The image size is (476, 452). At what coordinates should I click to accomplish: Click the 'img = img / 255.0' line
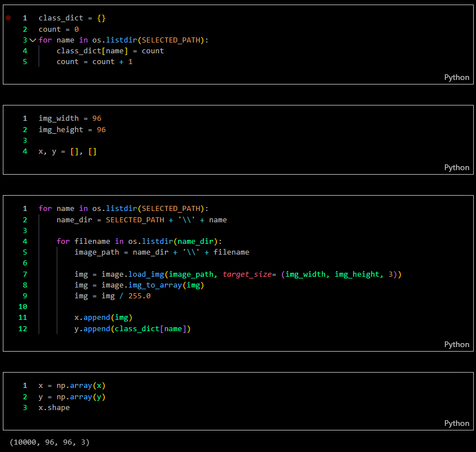pos(112,296)
